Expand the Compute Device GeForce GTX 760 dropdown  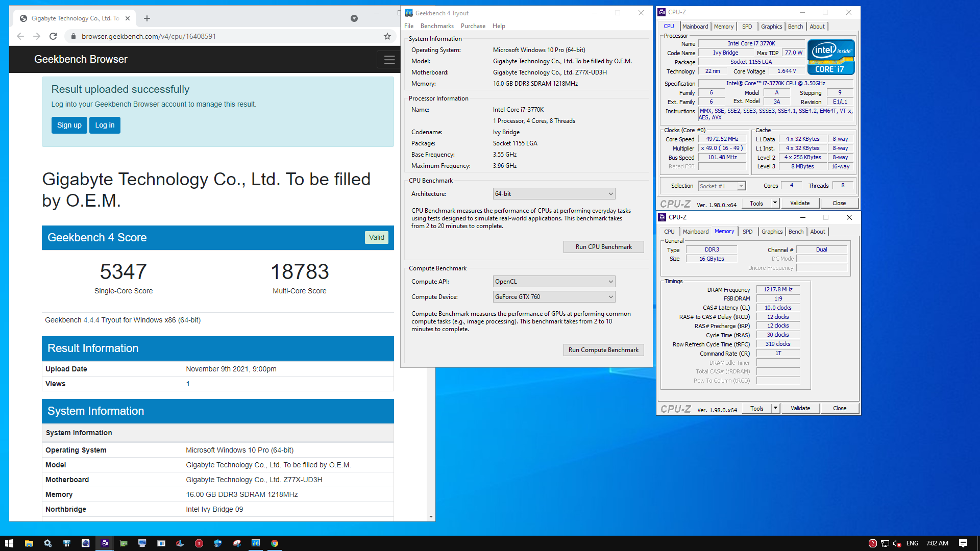pos(554,297)
